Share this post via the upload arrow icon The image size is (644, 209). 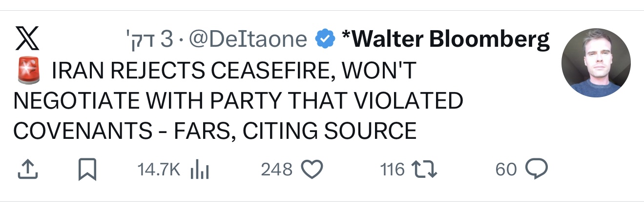[27, 169]
